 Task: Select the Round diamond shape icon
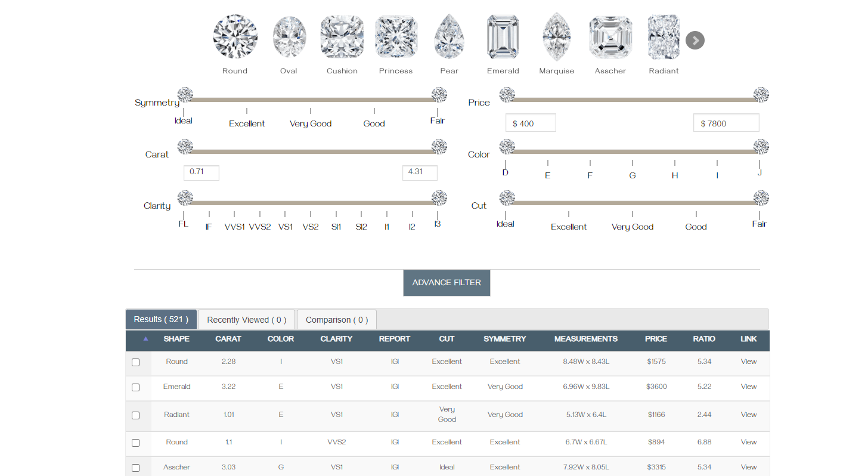coord(235,37)
